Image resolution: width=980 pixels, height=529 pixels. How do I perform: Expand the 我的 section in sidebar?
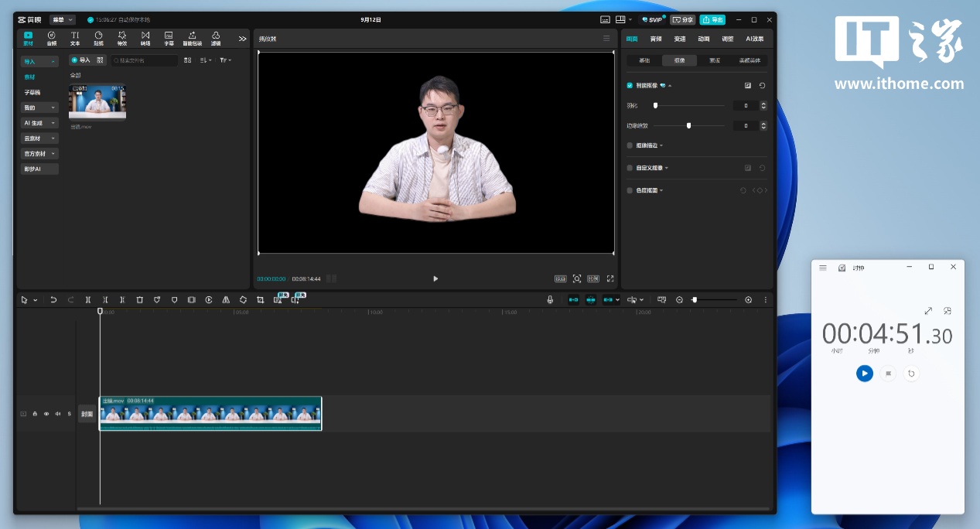click(x=39, y=108)
